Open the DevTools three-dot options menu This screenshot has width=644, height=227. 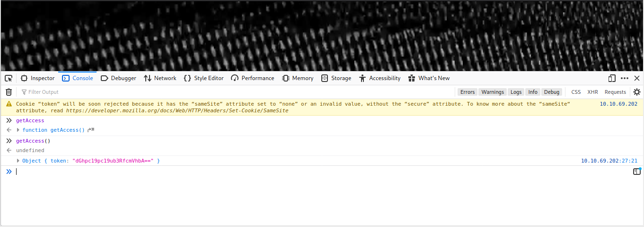click(625, 78)
